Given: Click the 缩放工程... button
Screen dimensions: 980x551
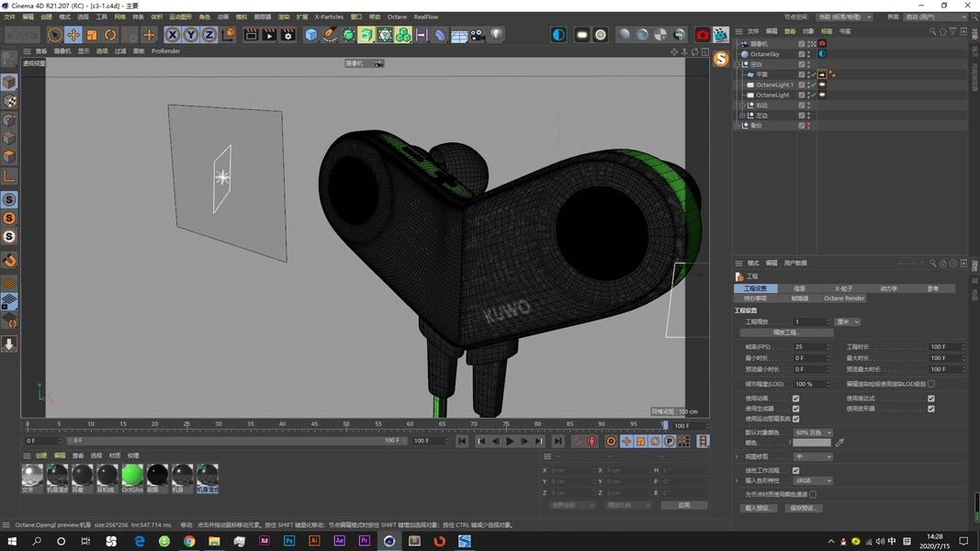Looking at the screenshot, I should pyautogui.click(x=786, y=332).
